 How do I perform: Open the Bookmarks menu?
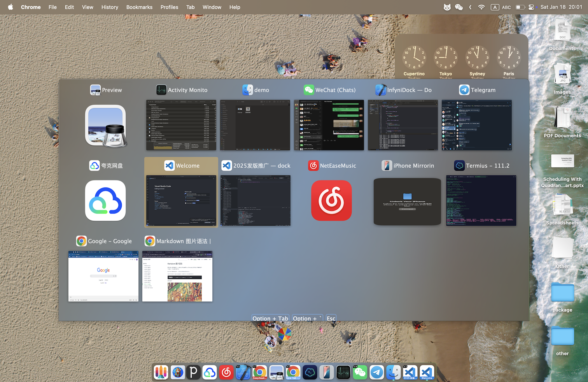[x=139, y=7]
